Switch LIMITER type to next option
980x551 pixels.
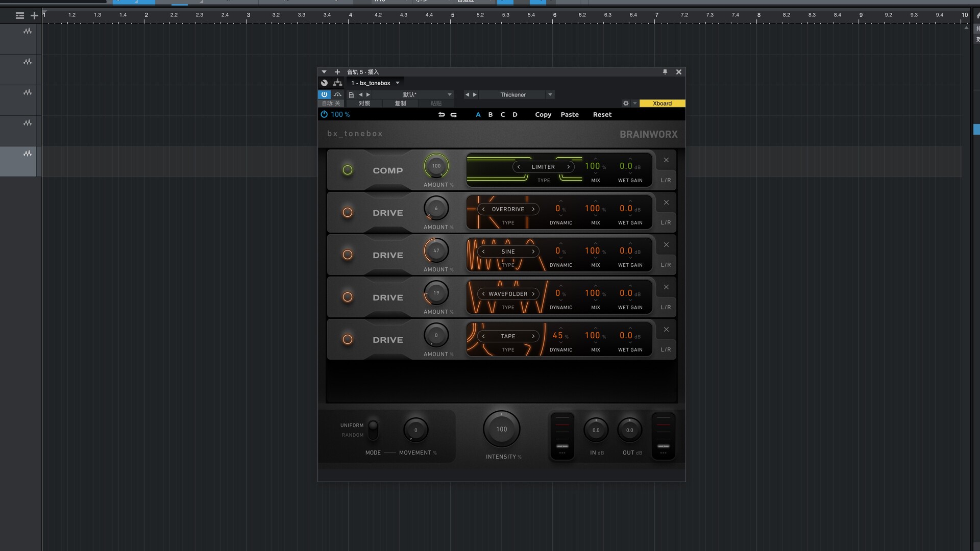pyautogui.click(x=568, y=167)
